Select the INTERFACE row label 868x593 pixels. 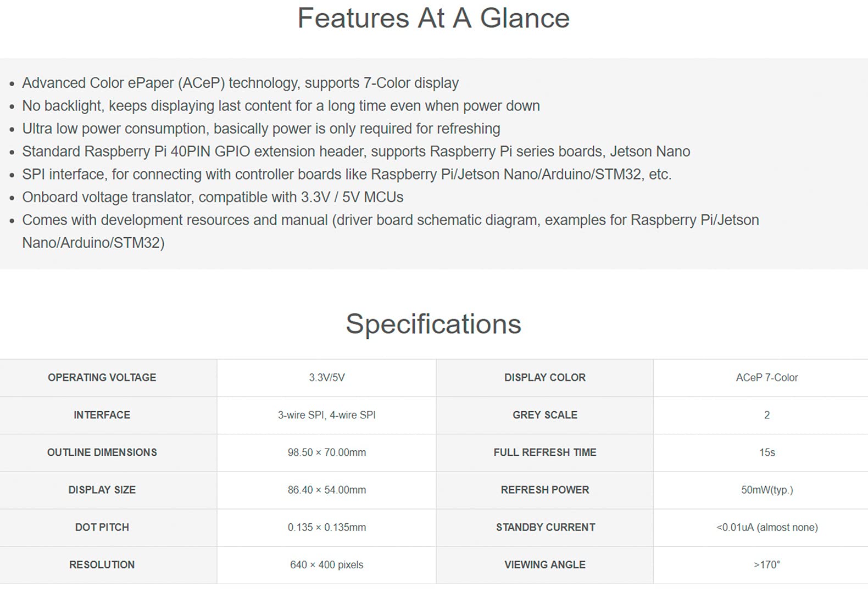[102, 415]
